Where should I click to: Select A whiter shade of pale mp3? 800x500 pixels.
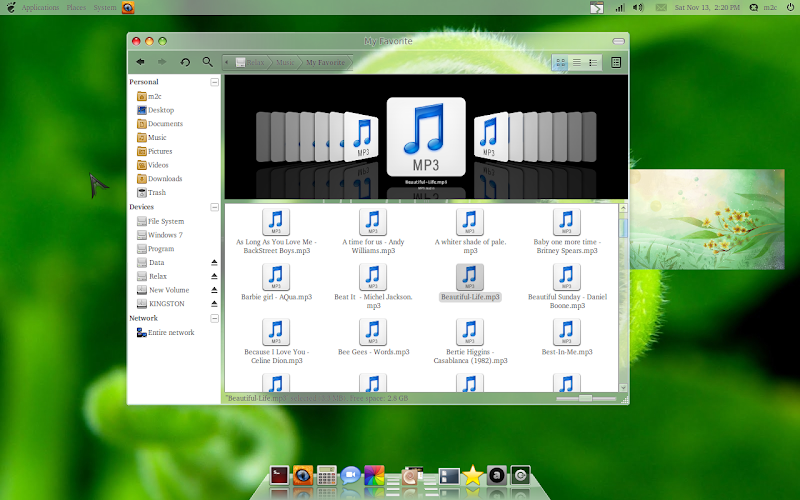pyautogui.click(x=470, y=231)
